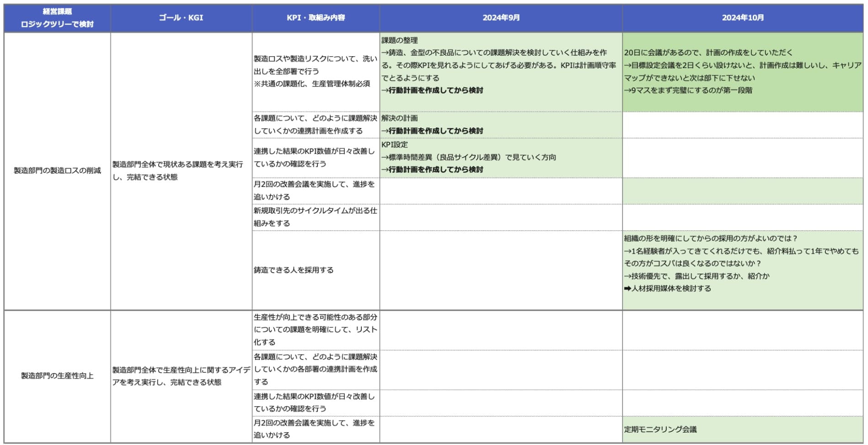This screenshot has width=868, height=445.
Task: Click the 生産性が向上できる可能性 KPI cell
Action: 316,330
